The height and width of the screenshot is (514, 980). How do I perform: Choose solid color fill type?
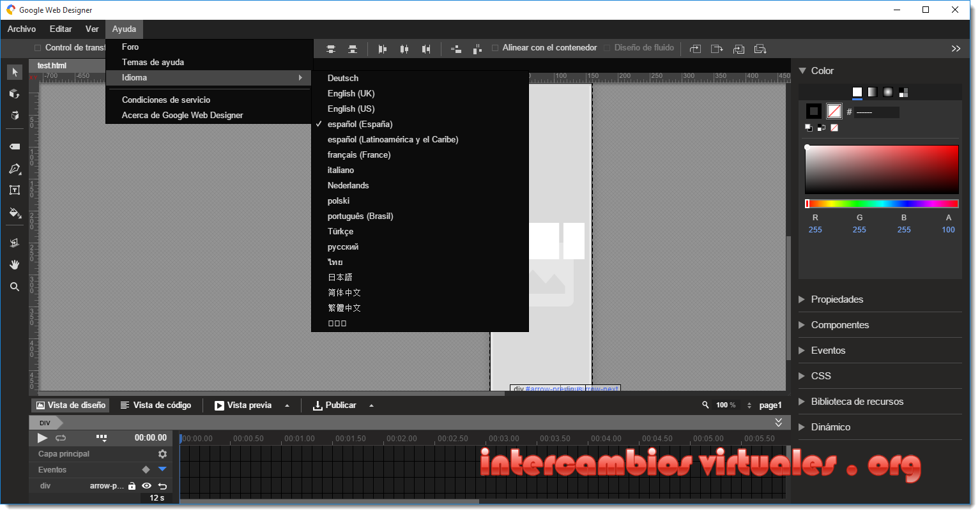[x=857, y=93]
